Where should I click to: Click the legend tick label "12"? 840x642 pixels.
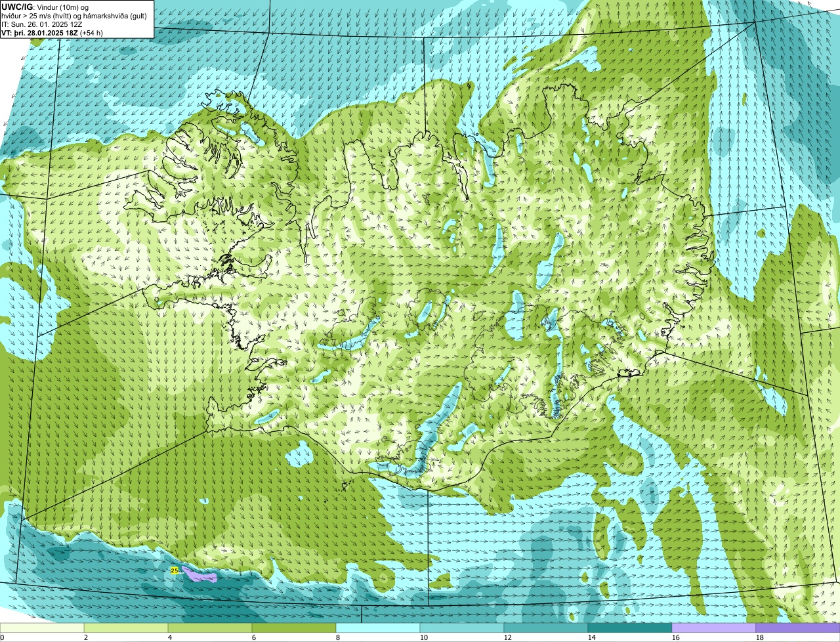[508, 637]
